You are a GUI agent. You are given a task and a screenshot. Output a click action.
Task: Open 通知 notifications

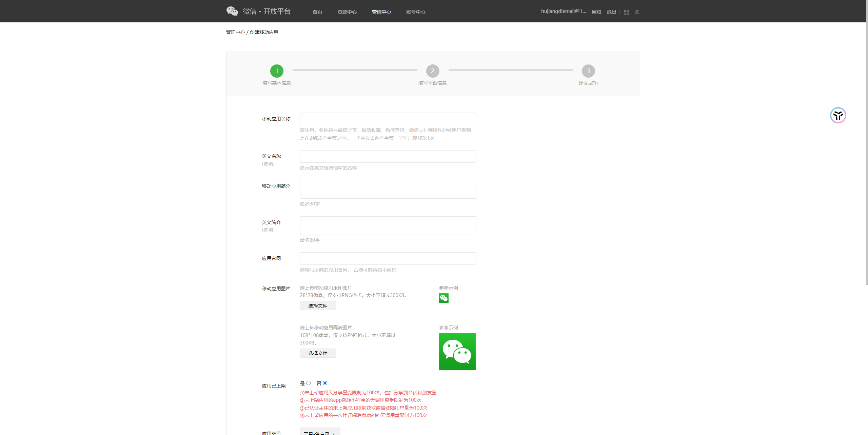click(596, 12)
